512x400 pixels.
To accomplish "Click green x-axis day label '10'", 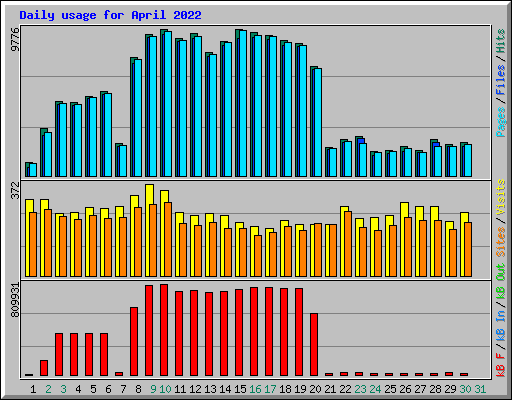I will (x=165, y=389).
